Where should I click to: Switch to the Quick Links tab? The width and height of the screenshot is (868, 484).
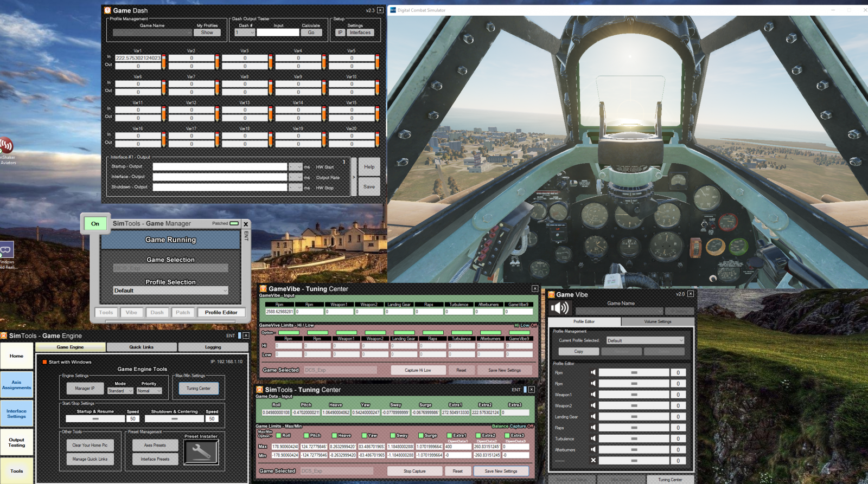(x=142, y=347)
